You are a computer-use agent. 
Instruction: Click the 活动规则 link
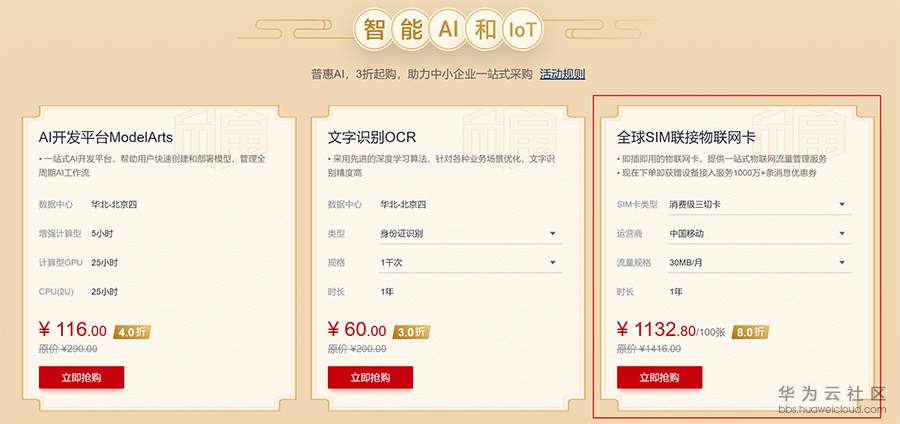562,74
